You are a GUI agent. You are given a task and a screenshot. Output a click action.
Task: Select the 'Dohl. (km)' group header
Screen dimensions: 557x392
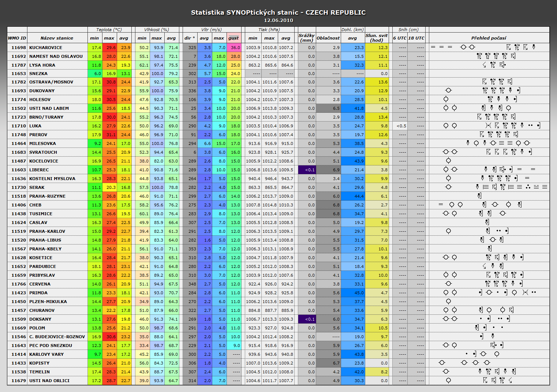pyautogui.click(x=352, y=30)
